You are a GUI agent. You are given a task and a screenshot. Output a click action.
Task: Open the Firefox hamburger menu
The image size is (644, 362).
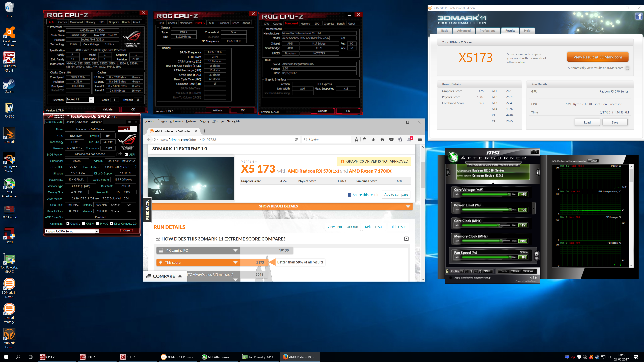click(420, 140)
